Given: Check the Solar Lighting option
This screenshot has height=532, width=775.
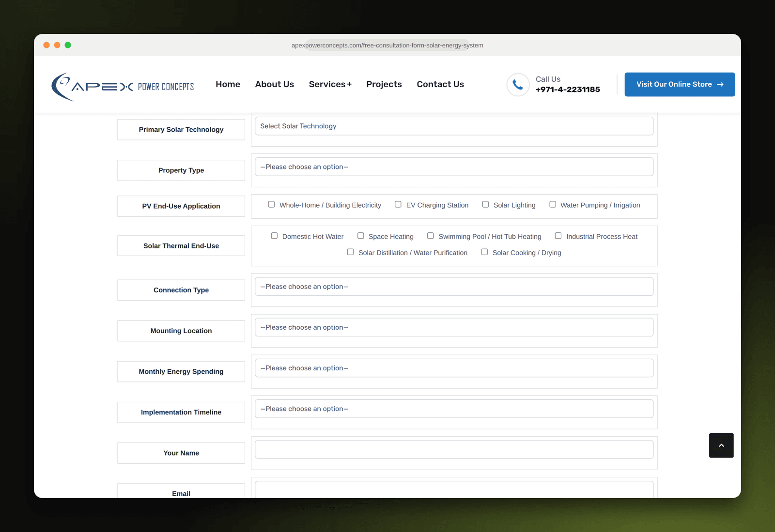Looking at the screenshot, I should [485, 204].
